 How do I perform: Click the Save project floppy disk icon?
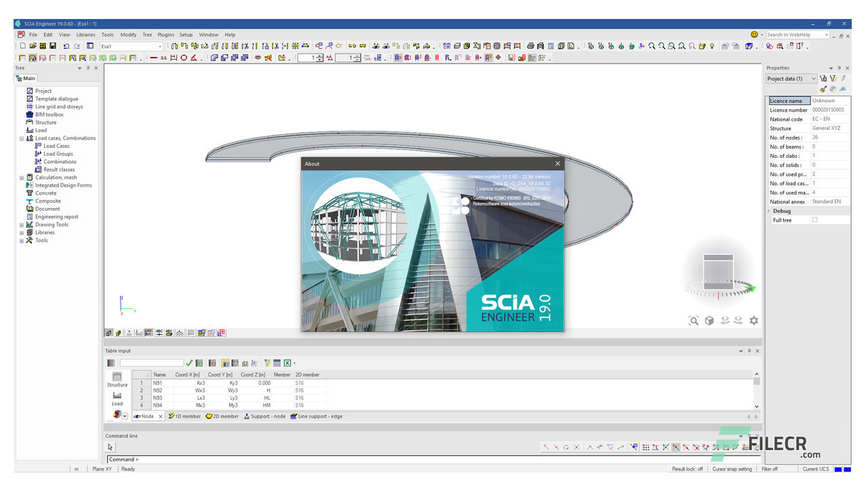pyautogui.click(x=52, y=46)
